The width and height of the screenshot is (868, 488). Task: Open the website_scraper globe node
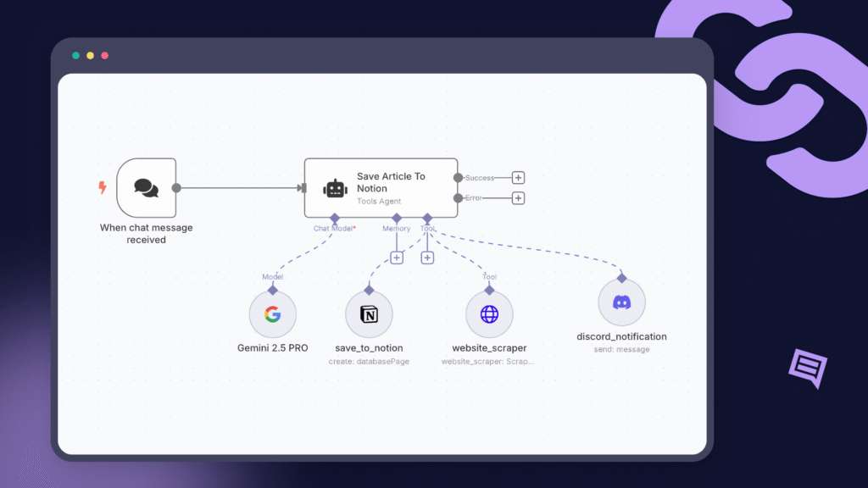(489, 313)
